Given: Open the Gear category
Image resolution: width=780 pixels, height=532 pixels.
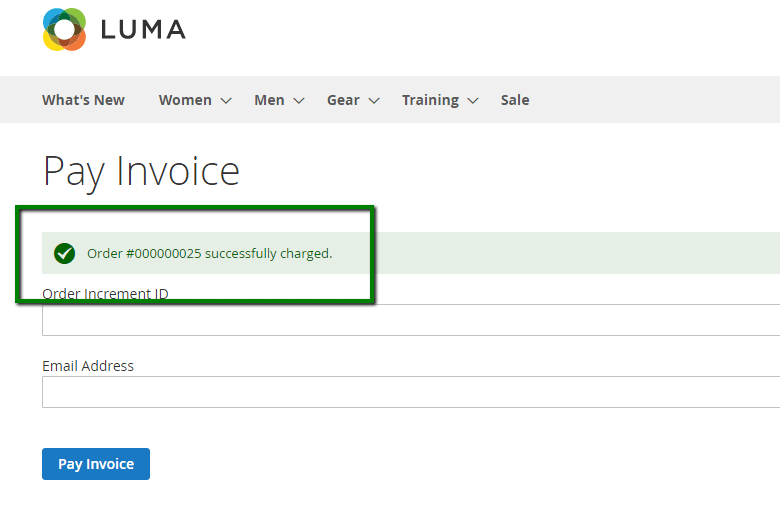Looking at the screenshot, I should point(343,100).
